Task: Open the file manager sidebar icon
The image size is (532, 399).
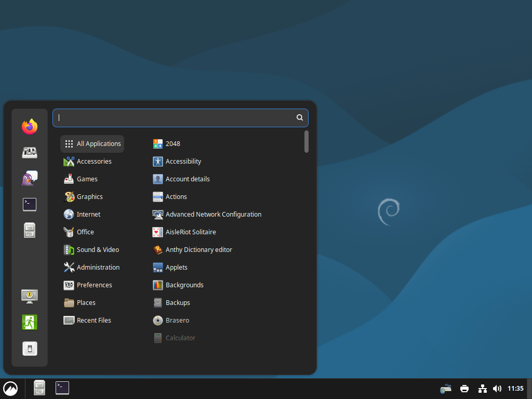Action: point(30,230)
